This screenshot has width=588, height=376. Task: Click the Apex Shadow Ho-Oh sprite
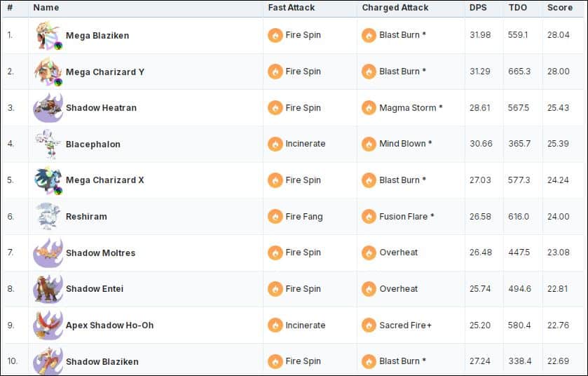[x=48, y=325]
